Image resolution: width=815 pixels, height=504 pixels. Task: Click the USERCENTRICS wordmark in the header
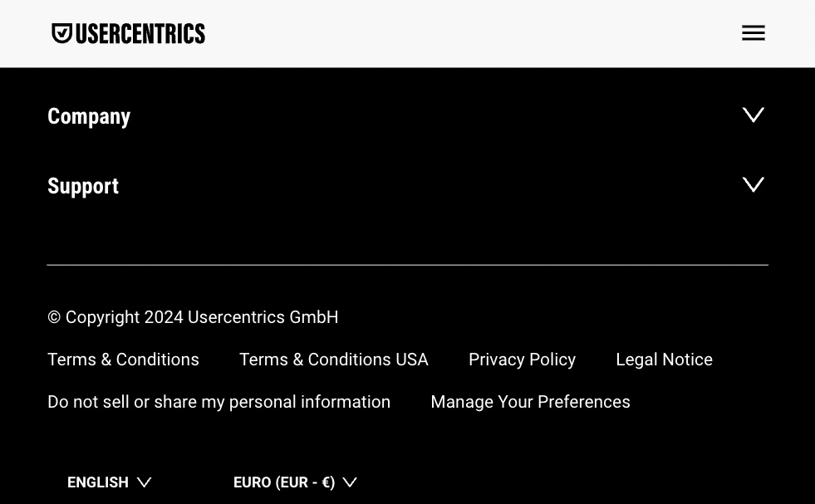pos(140,34)
